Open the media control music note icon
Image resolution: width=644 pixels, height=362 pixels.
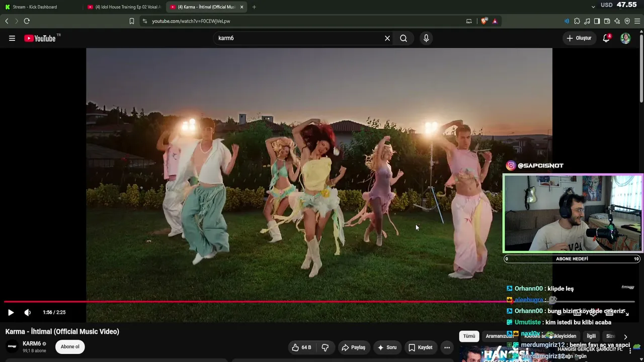click(587, 21)
